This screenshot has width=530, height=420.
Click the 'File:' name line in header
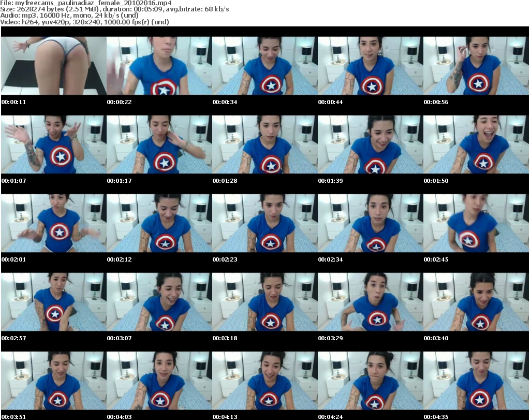[86, 3]
